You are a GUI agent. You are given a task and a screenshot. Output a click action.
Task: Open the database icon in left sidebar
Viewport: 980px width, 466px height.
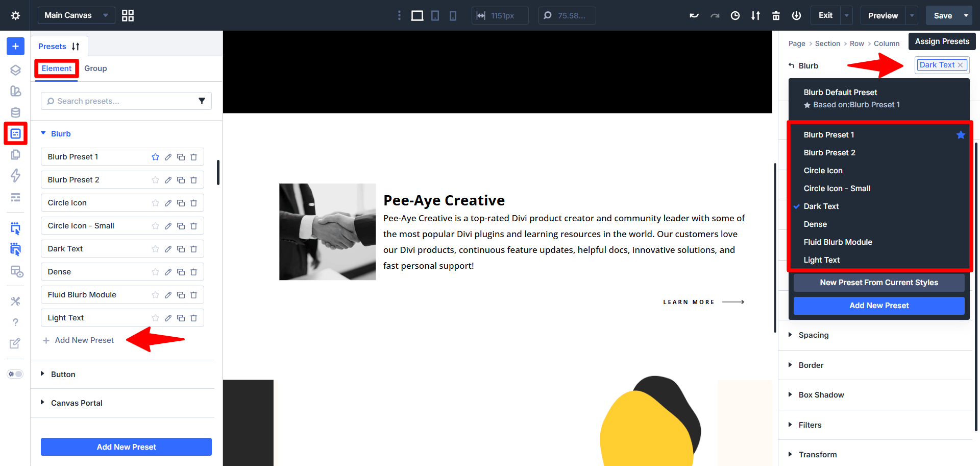pos(15,112)
